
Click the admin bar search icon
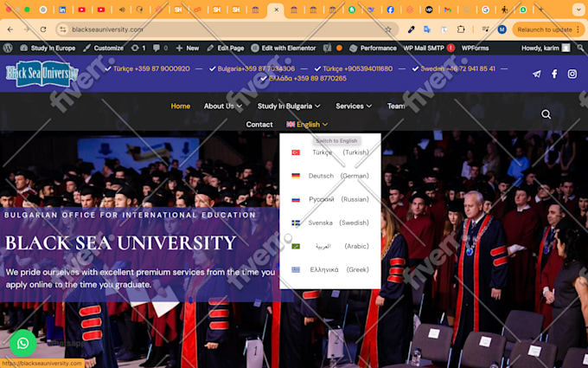pyautogui.click(x=580, y=48)
